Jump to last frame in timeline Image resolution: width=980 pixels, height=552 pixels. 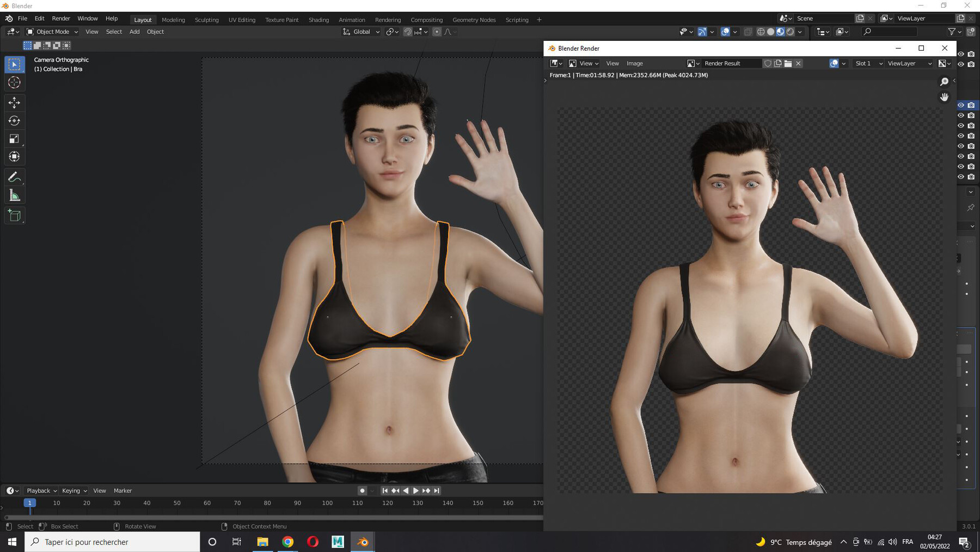coord(437,490)
